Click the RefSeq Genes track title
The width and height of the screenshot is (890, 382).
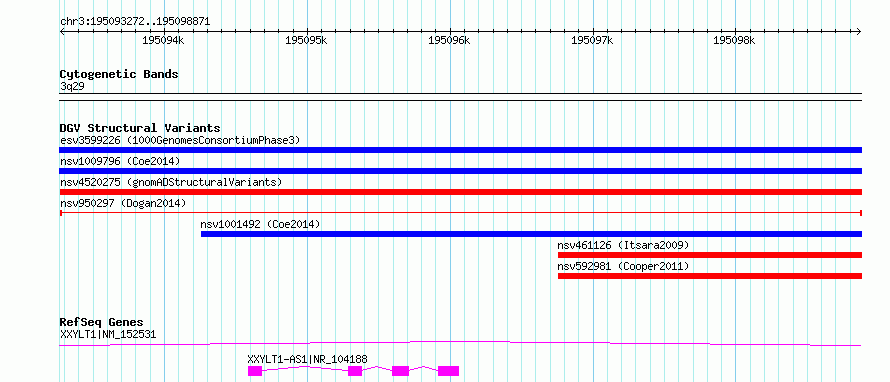click(x=102, y=323)
